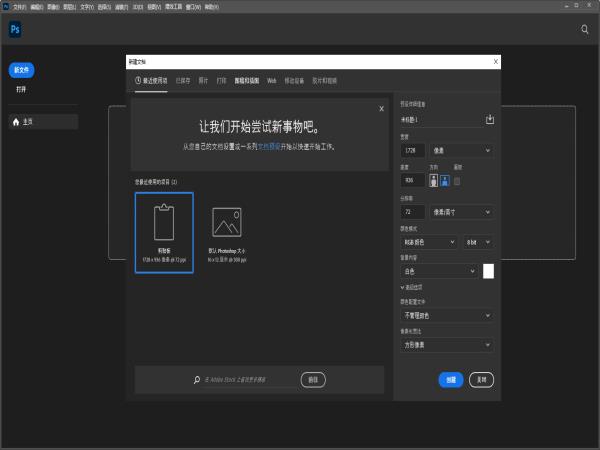The height and width of the screenshot is (450, 600).
Task: Click the save preset icon beside the document name
Action: coord(489,119)
